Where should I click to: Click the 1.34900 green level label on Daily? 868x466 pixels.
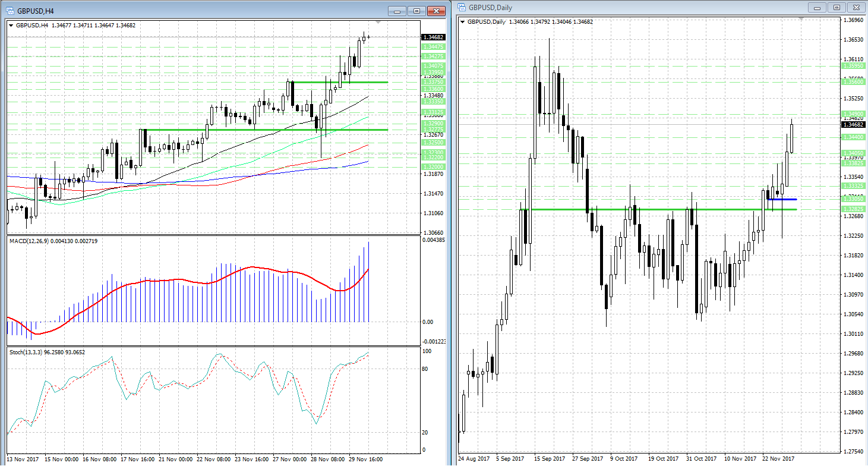[x=853, y=114]
